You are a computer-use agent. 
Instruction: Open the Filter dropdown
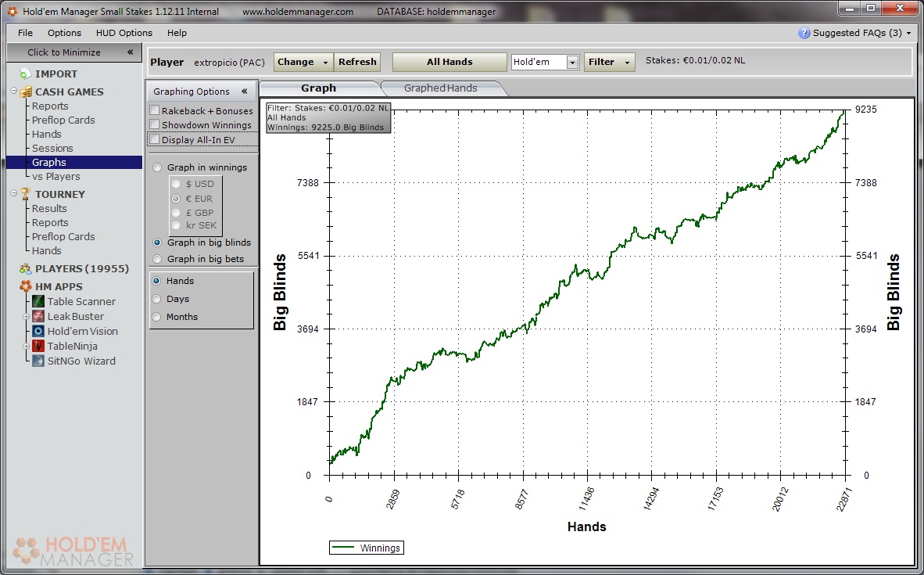[609, 62]
